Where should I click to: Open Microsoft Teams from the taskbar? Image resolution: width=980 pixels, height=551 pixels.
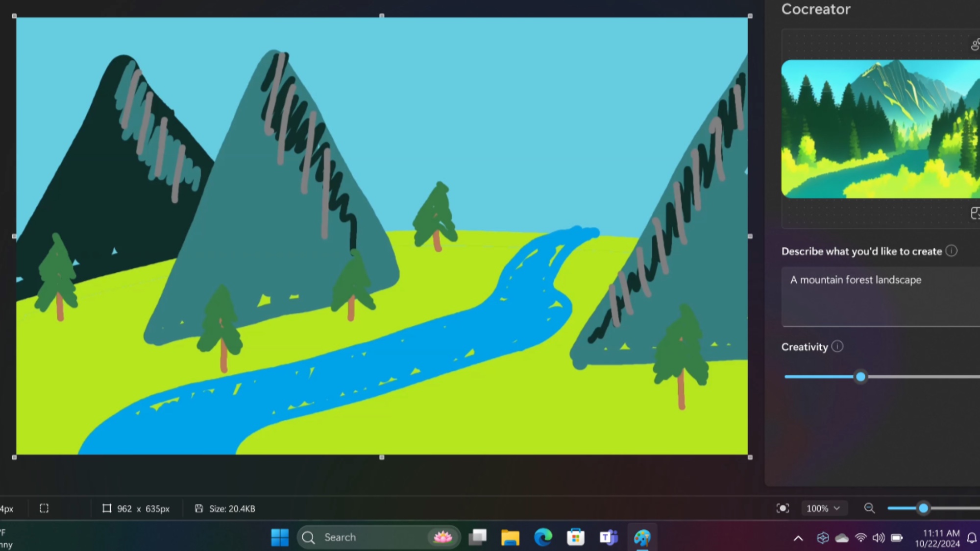[609, 537]
